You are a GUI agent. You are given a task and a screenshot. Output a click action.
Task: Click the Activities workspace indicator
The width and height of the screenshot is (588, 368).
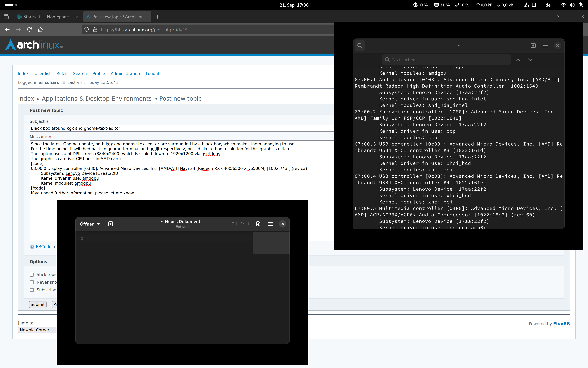click(x=11, y=5)
